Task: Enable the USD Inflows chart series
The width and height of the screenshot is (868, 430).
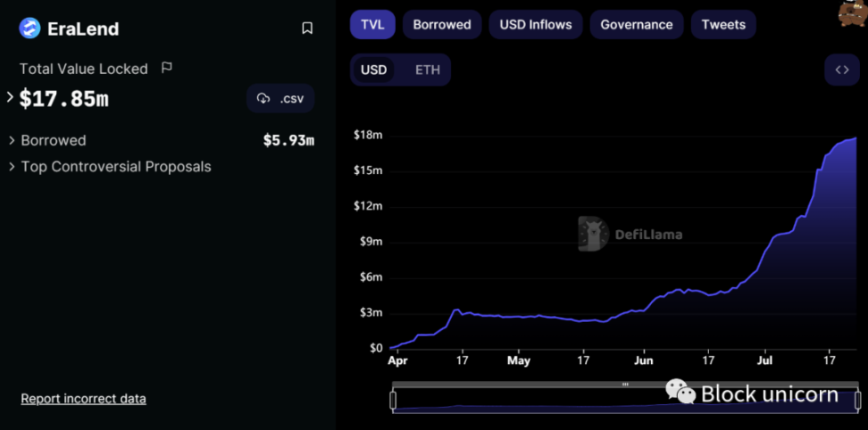Action: [x=536, y=24]
